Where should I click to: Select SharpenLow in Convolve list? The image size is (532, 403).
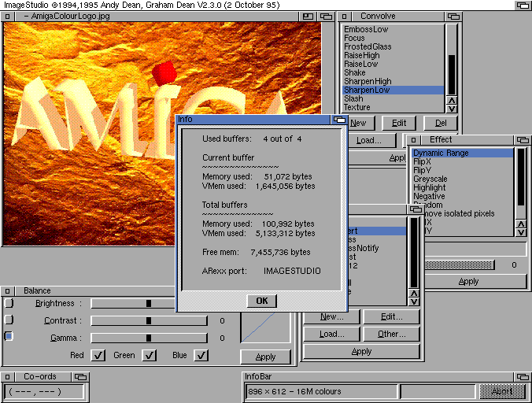pyautogui.click(x=393, y=90)
